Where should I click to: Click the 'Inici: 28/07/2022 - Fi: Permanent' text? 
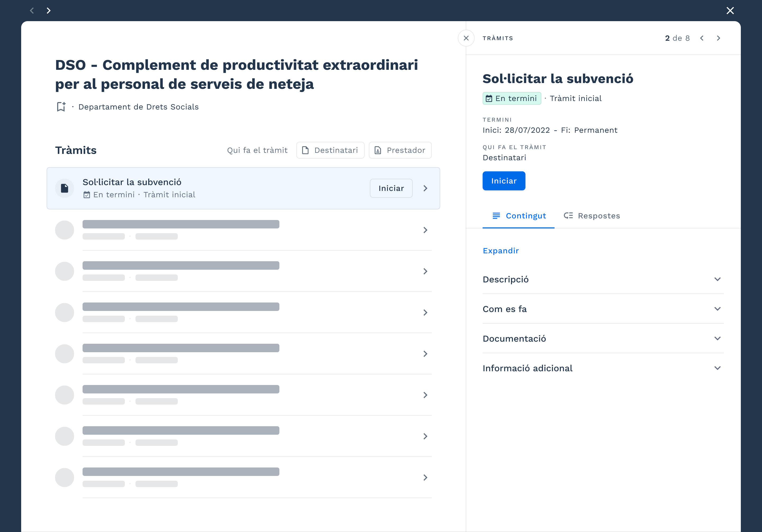point(550,130)
